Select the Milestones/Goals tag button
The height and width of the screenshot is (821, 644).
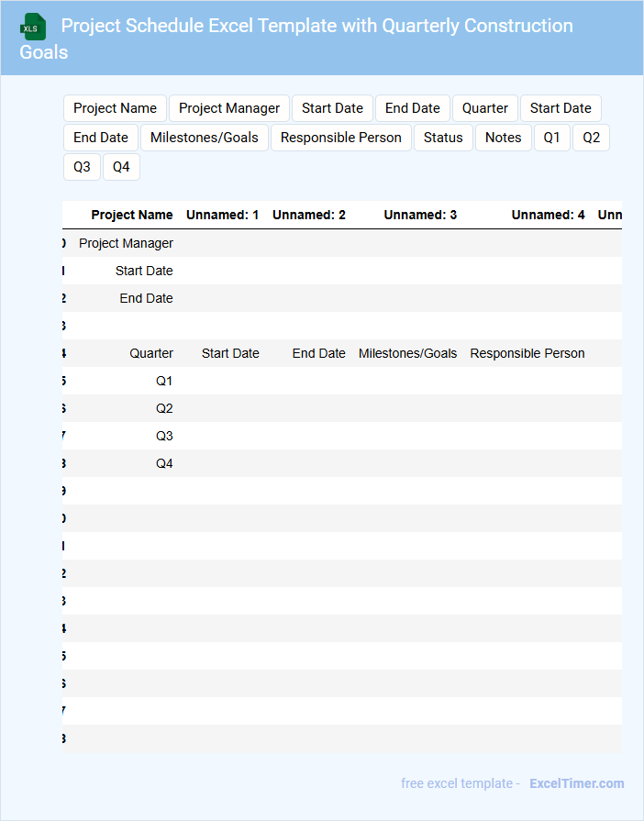[205, 138]
